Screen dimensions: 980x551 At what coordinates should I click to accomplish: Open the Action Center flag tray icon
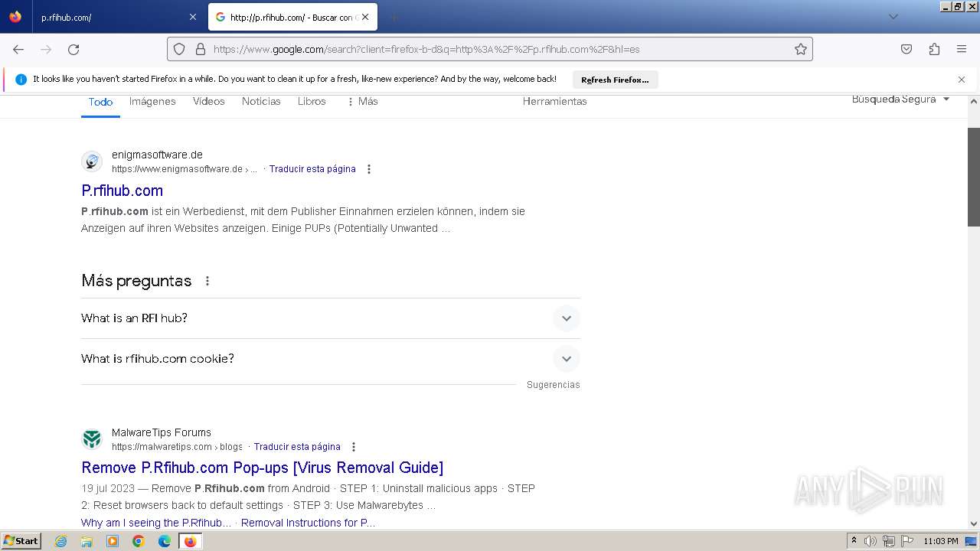pyautogui.click(x=907, y=541)
